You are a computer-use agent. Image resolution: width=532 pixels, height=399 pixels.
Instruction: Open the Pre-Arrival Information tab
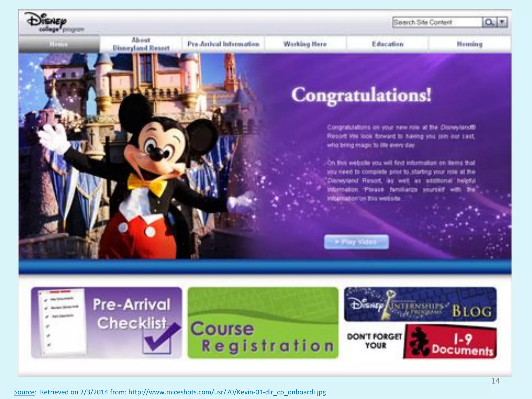pyautogui.click(x=223, y=44)
